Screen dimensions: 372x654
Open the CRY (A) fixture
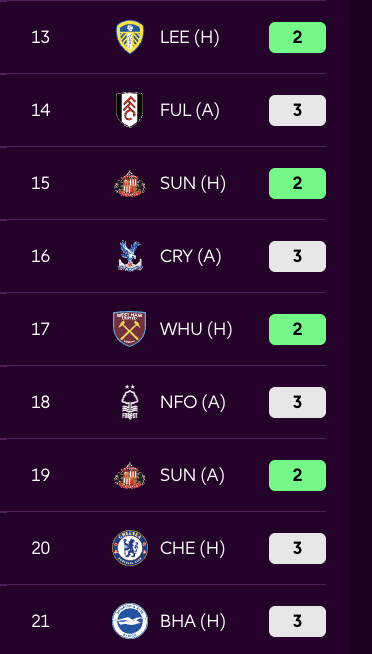tap(190, 256)
